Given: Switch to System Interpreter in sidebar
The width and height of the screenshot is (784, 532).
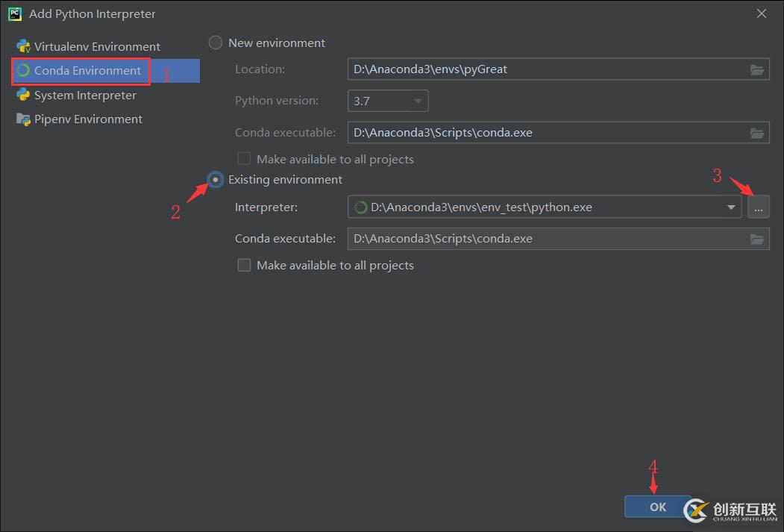Looking at the screenshot, I should click(85, 95).
